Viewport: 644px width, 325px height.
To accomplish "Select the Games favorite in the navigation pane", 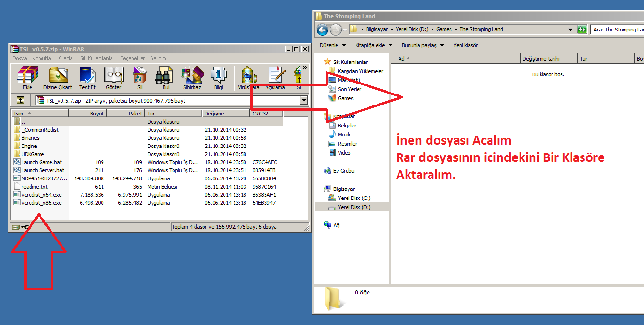I will point(341,98).
